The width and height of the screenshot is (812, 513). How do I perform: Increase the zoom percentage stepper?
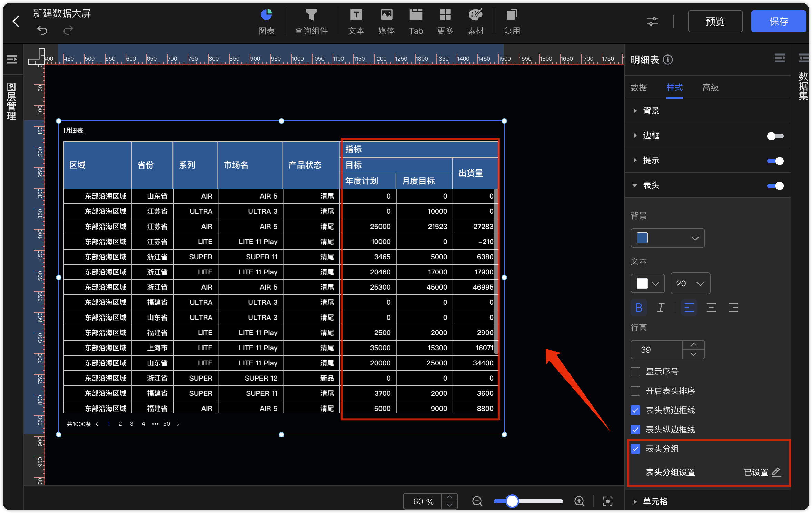[x=449, y=497]
